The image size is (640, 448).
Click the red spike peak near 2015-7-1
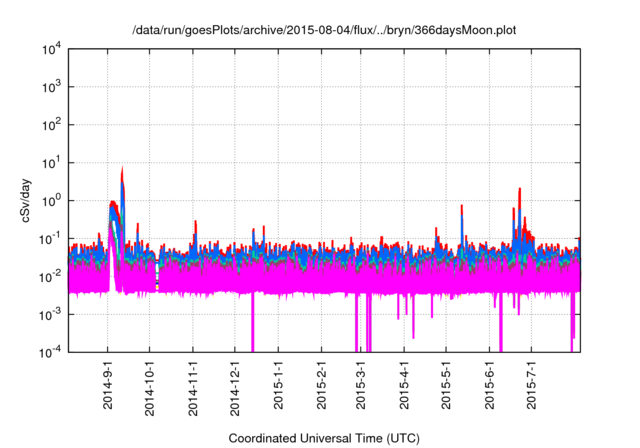pyautogui.click(x=520, y=190)
